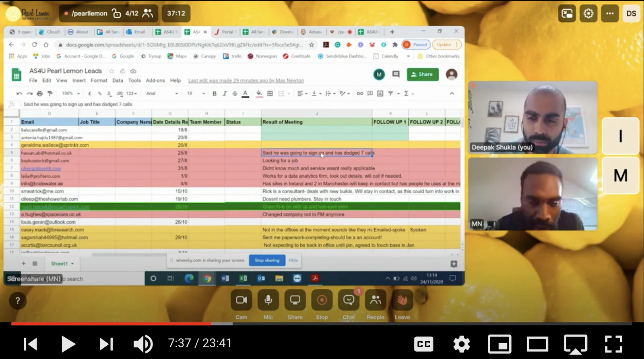Viewport: 644px width, 359px height.
Task: Toggle italic formatting in Sheets
Action: click(x=225, y=93)
